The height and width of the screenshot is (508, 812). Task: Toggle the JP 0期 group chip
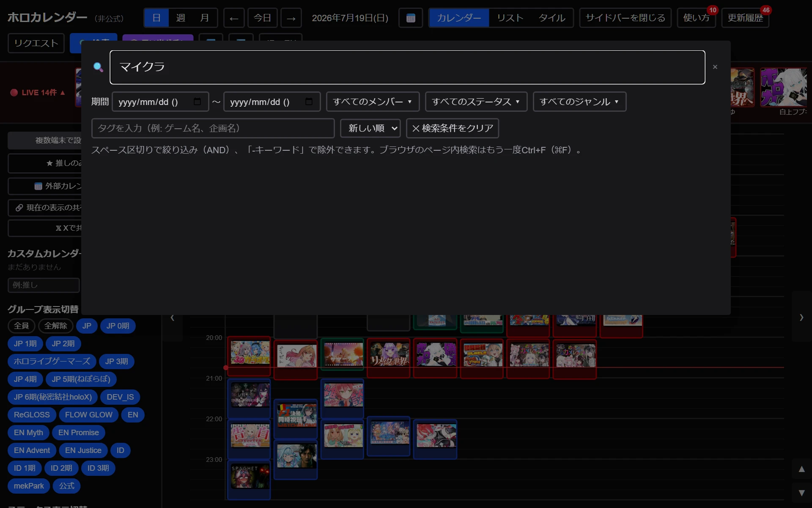(x=118, y=326)
